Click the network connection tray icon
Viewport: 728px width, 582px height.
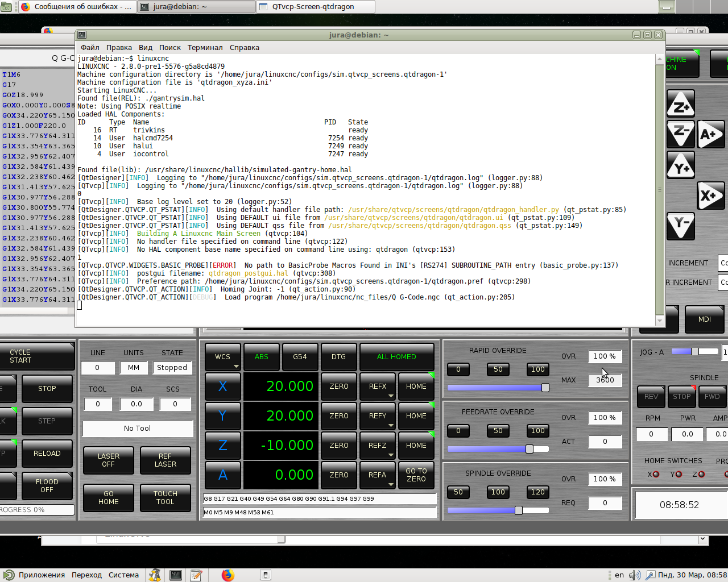click(x=650, y=575)
